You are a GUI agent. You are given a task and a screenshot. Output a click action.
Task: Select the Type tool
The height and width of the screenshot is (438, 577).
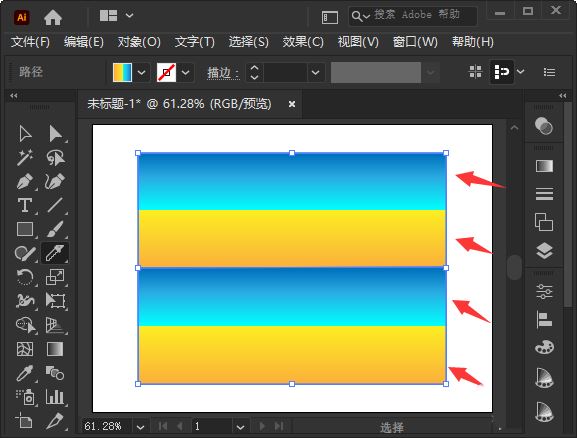pyautogui.click(x=25, y=205)
